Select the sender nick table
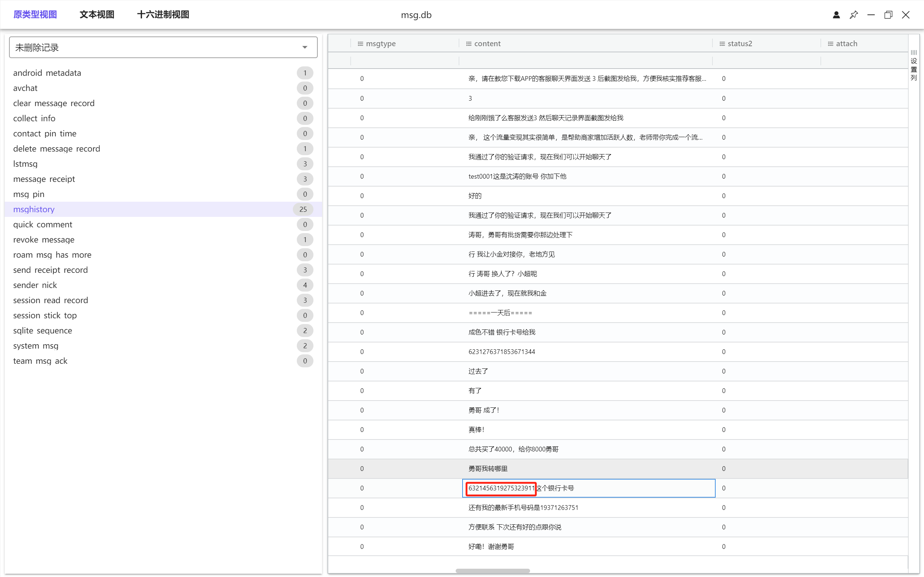 coord(35,285)
